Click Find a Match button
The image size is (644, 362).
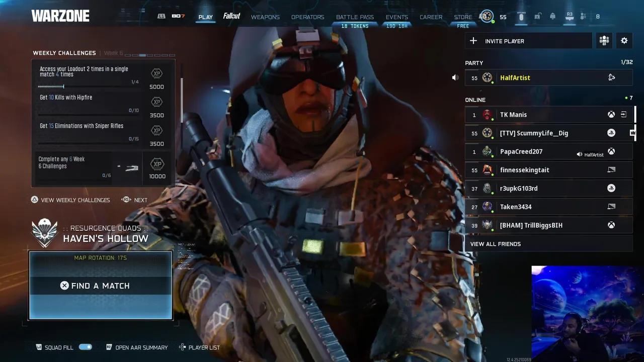101,286
